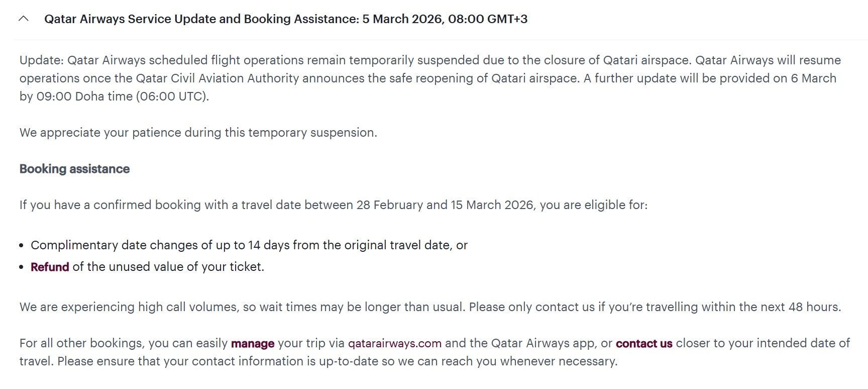
Task: Click the '(06:00 UTC)' text
Action: click(x=172, y=96)
